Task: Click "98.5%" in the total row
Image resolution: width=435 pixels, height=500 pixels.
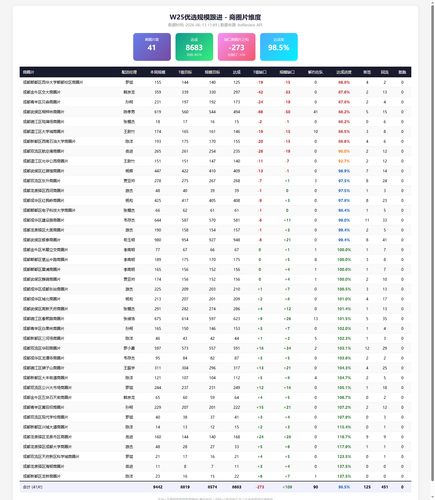Action: pyautogui.click(x=344, y=487)
